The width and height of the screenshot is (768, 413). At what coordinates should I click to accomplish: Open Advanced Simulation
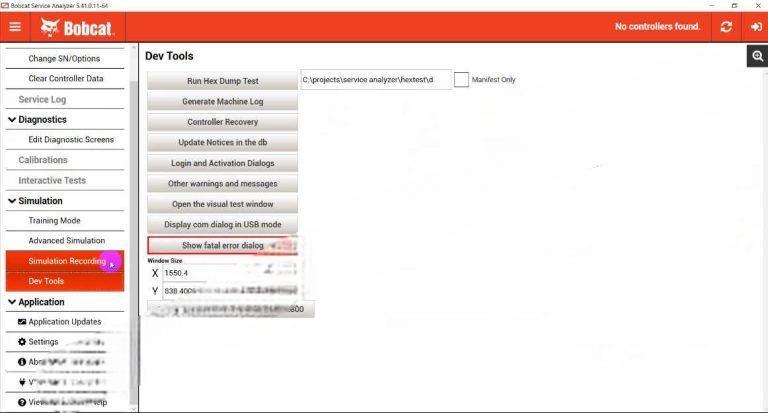point(65,241)
